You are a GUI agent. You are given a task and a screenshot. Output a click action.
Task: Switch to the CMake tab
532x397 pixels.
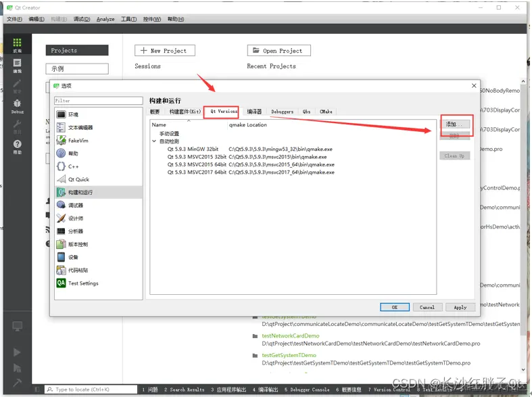click(x=326, y=112)
